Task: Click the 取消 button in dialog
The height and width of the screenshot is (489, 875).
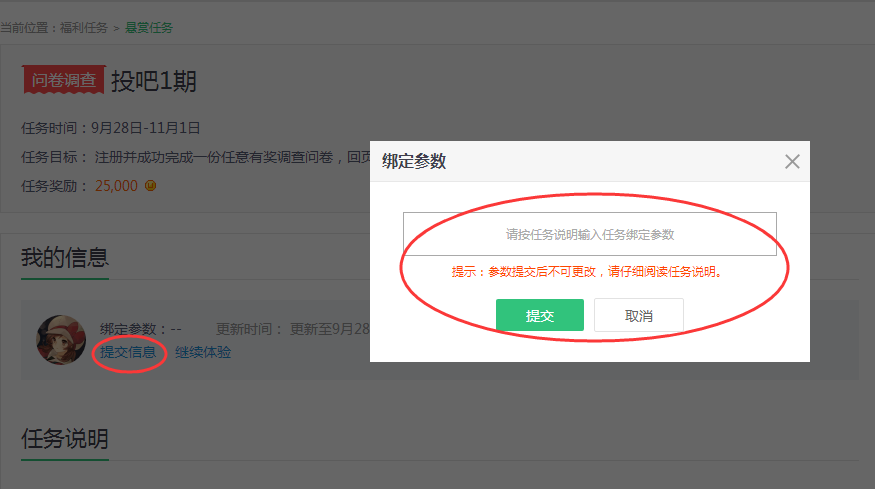Action: (x=638, y=315)
